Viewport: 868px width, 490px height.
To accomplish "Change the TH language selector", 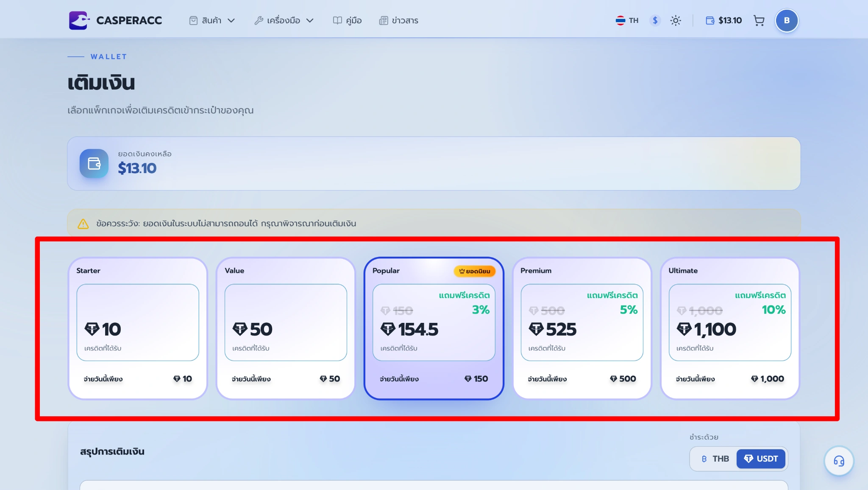I will [x=627, y=20].
